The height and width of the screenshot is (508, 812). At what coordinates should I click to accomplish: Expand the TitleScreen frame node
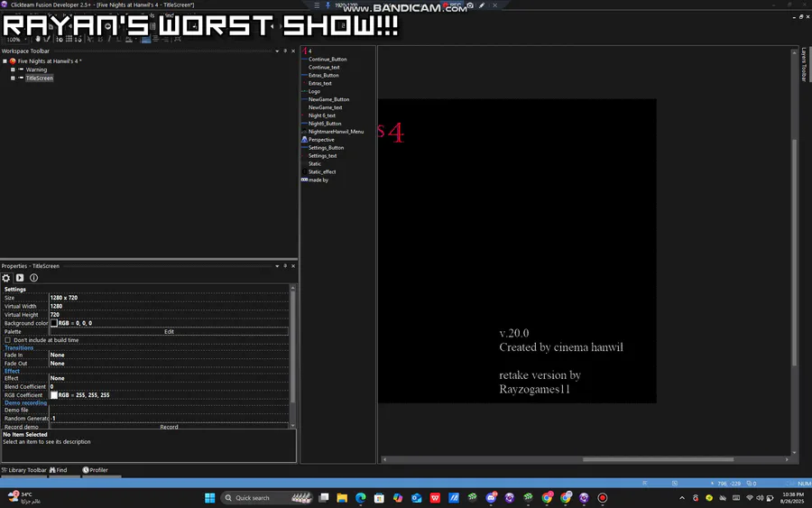click(13, 79)
